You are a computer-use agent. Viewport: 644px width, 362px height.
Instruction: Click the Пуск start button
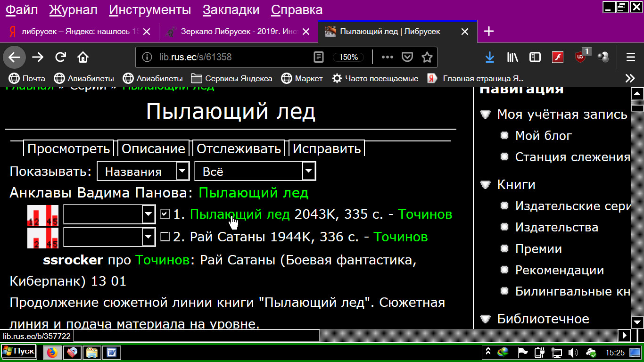(18, 352)
